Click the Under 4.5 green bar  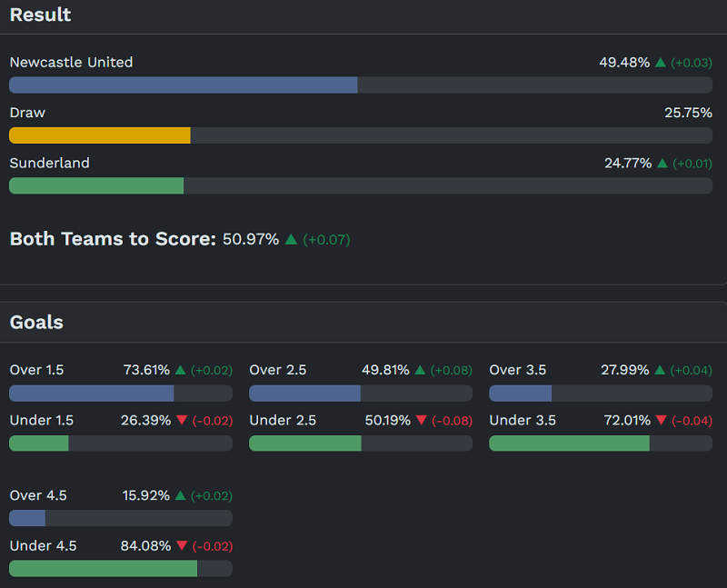pyautogui.click(x=103, y=568)
